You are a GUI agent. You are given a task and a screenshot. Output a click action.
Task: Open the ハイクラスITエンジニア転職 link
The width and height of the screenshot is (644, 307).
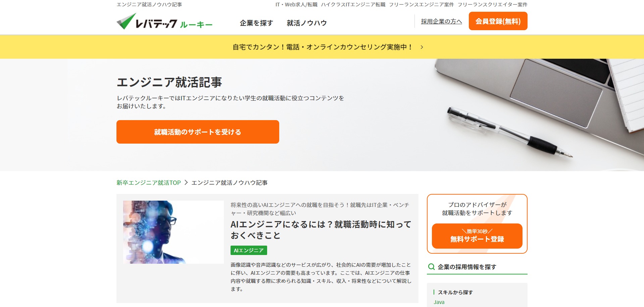coord(353,4)
